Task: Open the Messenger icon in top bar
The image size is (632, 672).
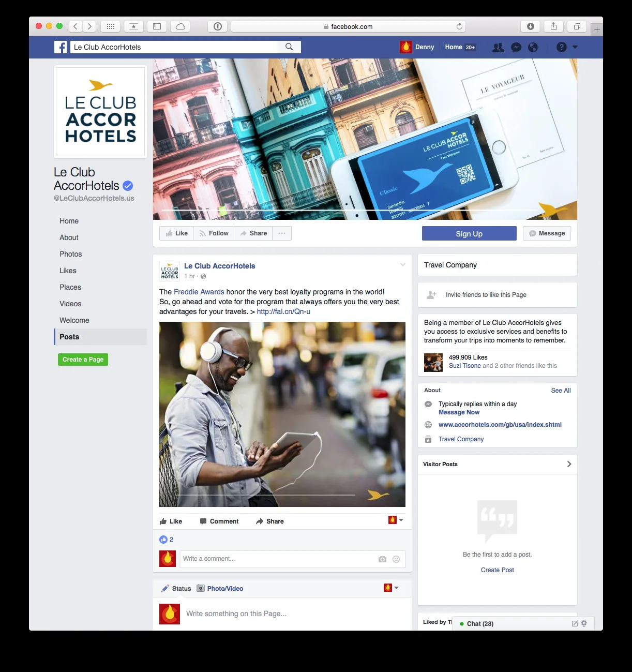Action: [516, 47]
